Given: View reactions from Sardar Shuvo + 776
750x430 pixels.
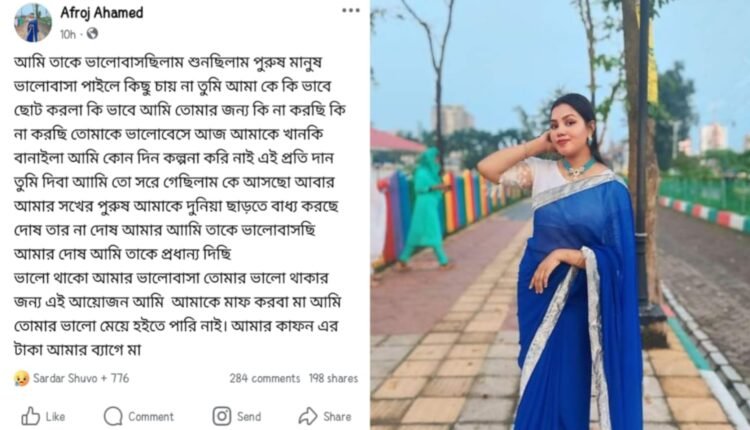Looking at the screenshot, I should click(81, 378).
